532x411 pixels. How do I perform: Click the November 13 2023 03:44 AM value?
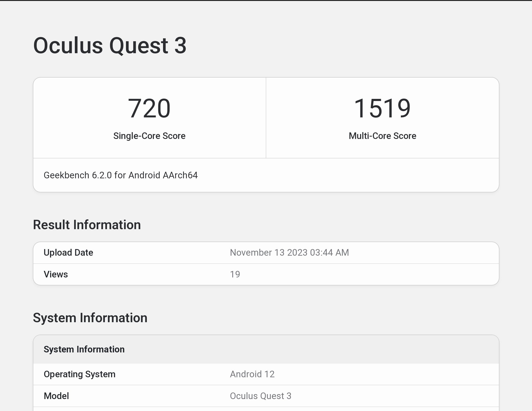coord(289,253)
